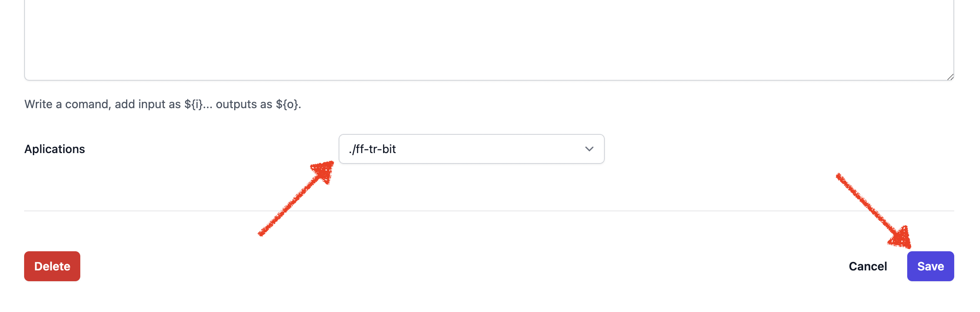The height and width of the screenshot is (312, 980).
Task: Expand the application list using the down chevron
Action: coord(589,149)
